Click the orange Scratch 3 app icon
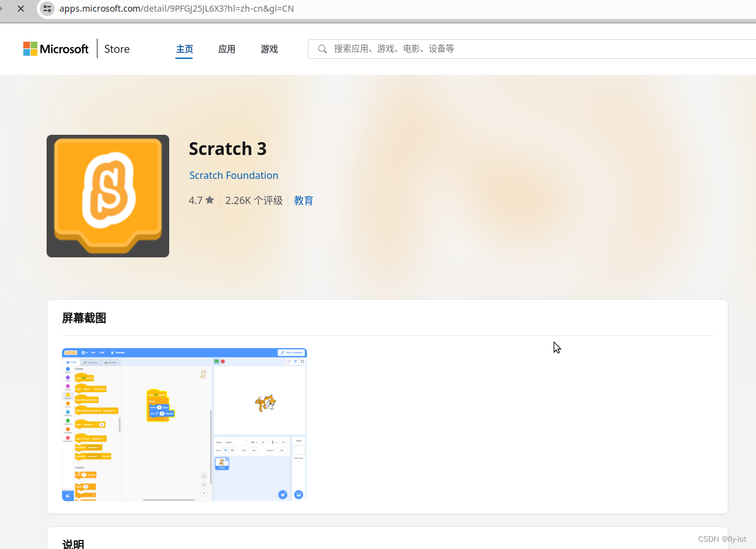This screenshot has height=549, width=756. tap(108, 196)
